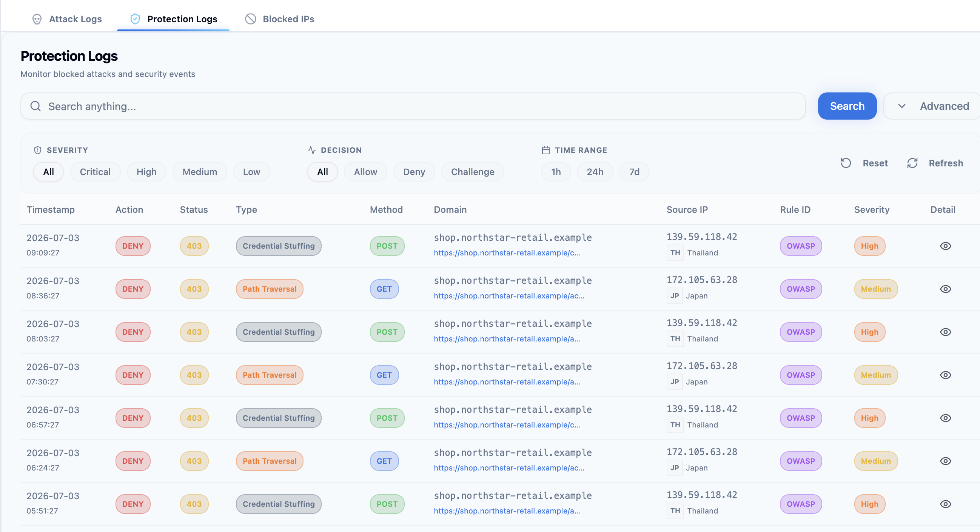Click the Action column header
This screenshot has width=980, height=532.
(129, 209)
